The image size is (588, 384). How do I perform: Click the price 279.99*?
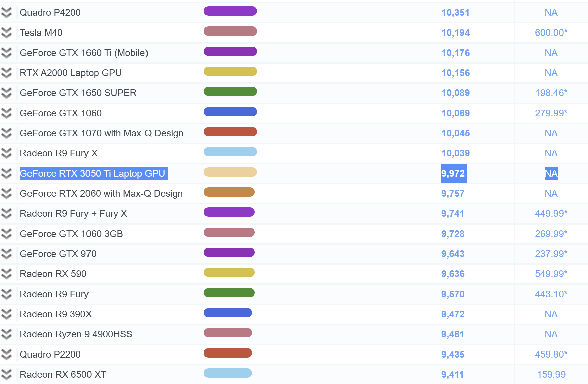pyautogui.click(x=551, y=113)
